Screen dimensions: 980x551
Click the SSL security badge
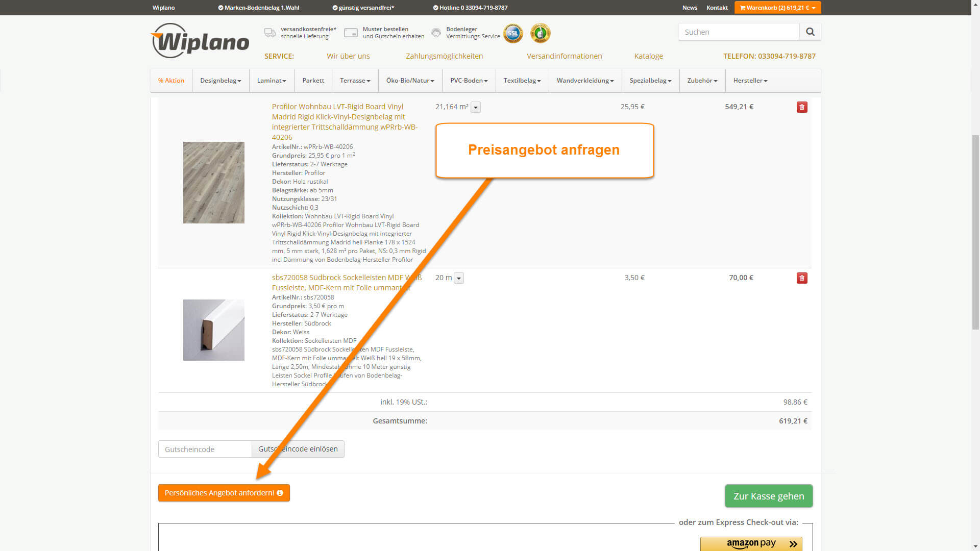click(x=513, y=33)
